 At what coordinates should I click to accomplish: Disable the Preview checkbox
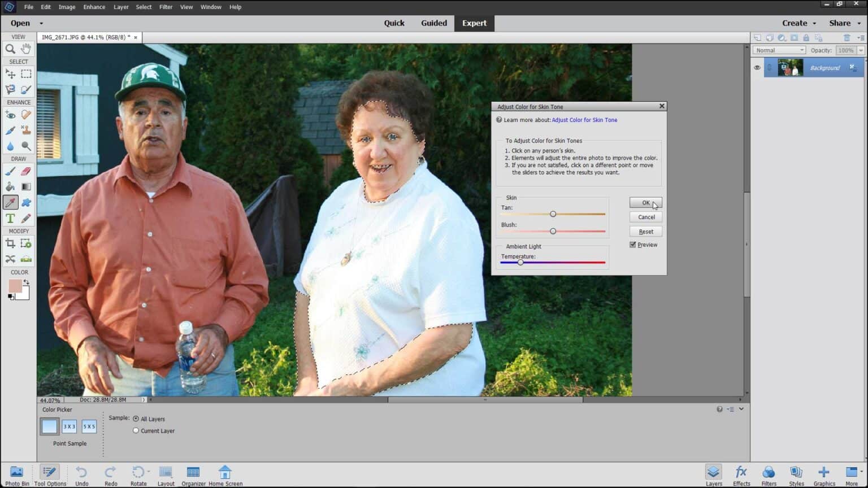[633, 245]
